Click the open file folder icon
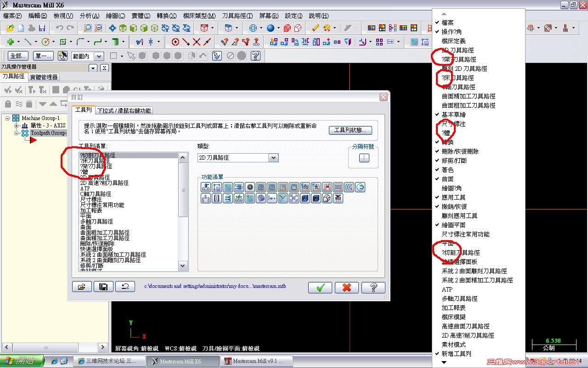Image resolution: width=588 pixels, height=368 pixels. [10, 28]
